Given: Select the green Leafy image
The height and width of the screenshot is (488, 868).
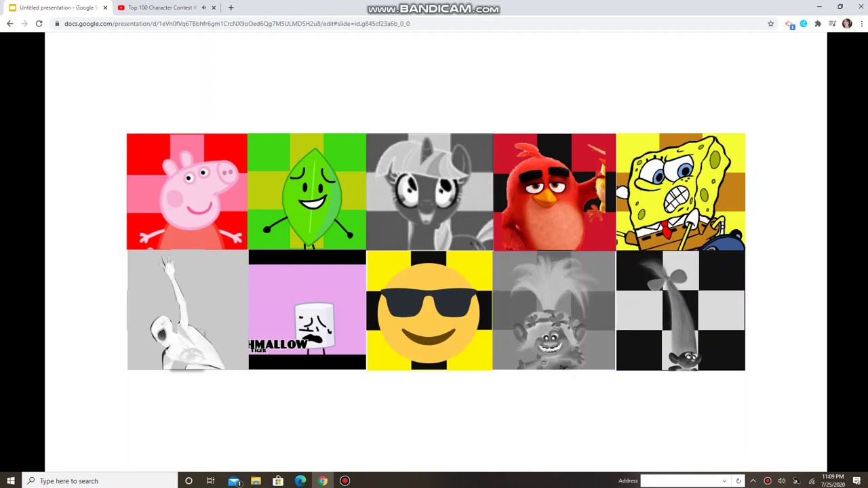Looking at the screenshot, I should (307, 192).
